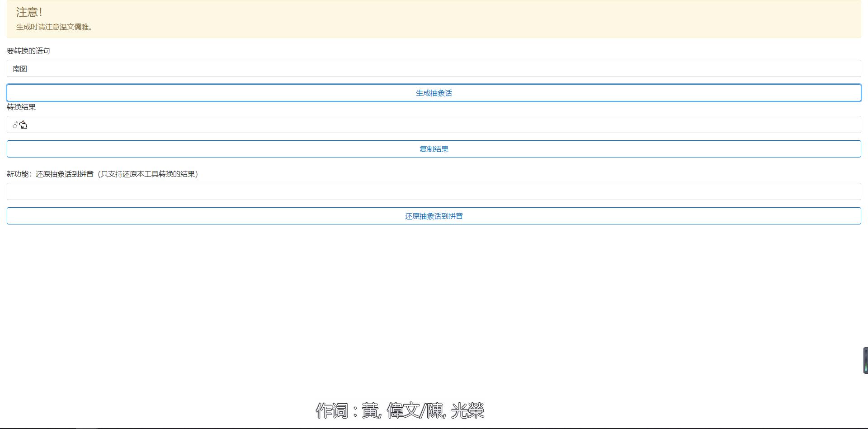Screen dimensions: 868x429
Task: Copy the output with 复制结果
Action: click(434, 149)
